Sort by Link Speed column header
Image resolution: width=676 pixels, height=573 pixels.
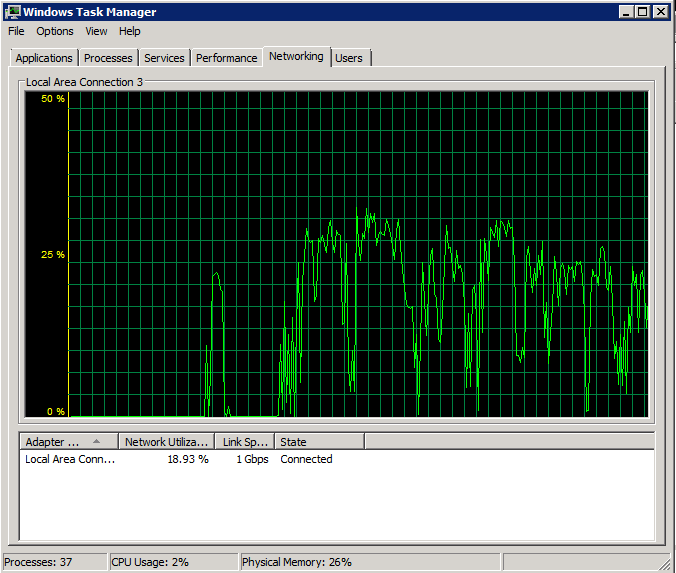click(x=245, y=442)
